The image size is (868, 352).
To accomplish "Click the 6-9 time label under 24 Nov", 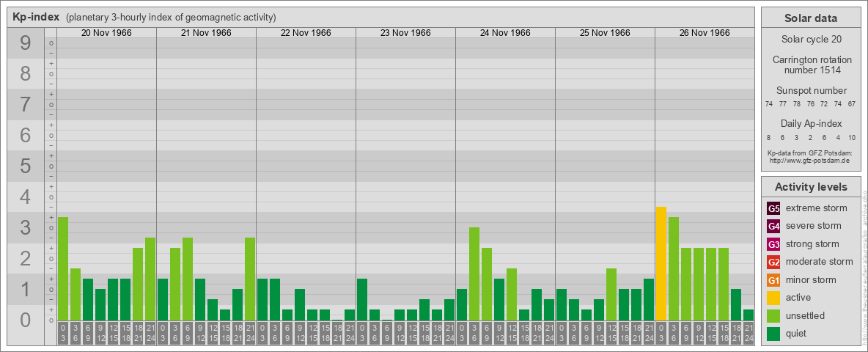I will [487, 334].
